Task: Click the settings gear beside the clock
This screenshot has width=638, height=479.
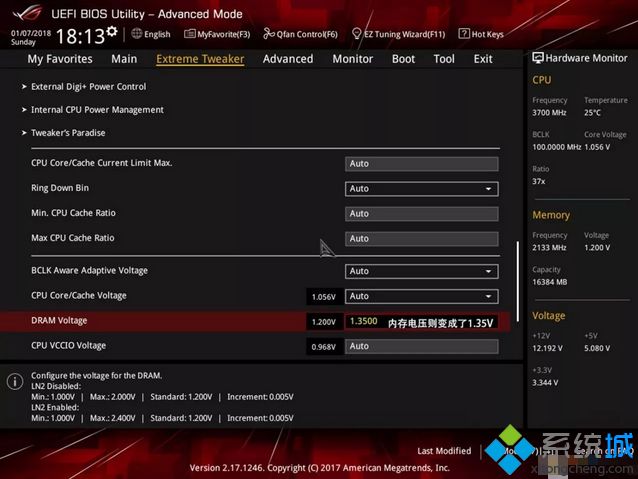Action: 112,31
